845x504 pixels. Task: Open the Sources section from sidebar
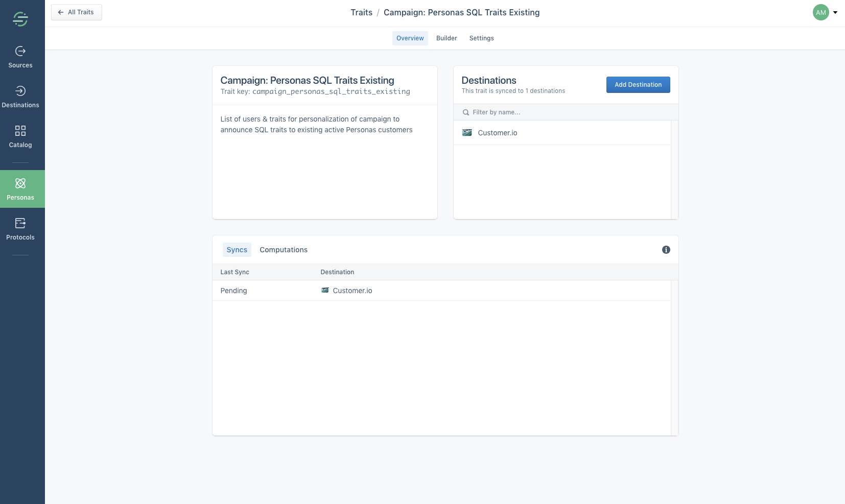point(20,56)
